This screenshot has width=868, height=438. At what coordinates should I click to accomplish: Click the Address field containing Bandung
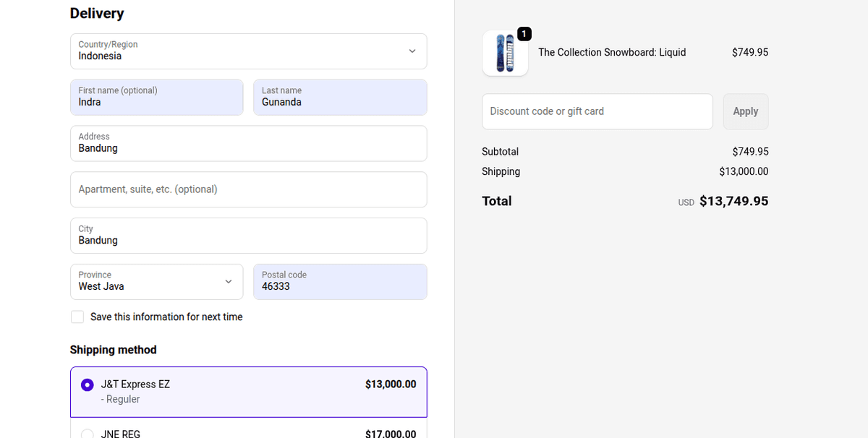(x=248, y=144)
